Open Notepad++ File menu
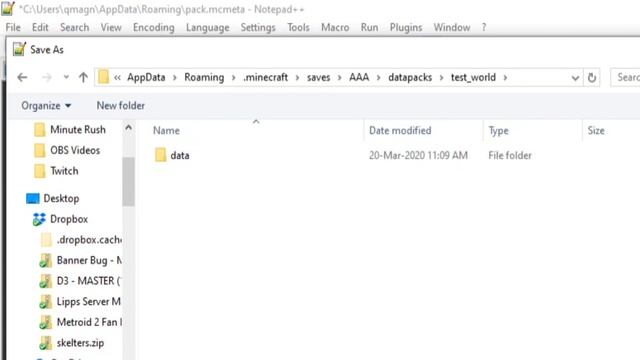This screenshot has width=640, height=360. pos(13,27)
